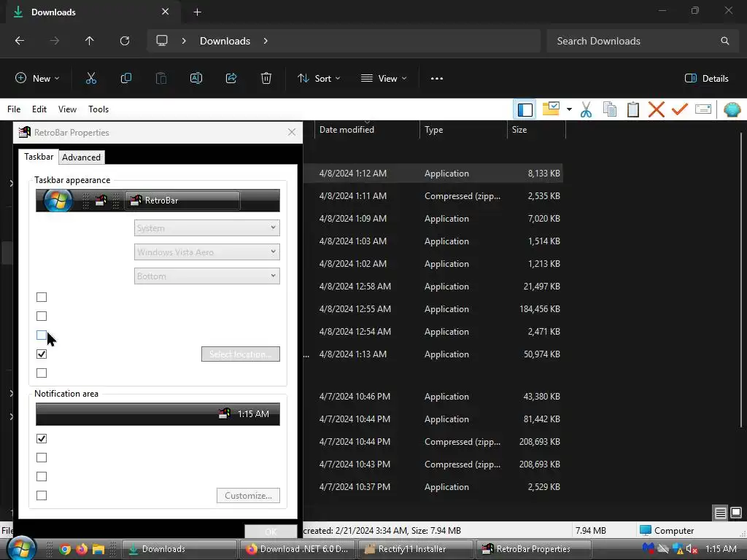Tick the highlighted checkbox beneath the mouse cursor
Image resolution: width=747 pixels, height=560 pixels.
[x=42, y=335]
